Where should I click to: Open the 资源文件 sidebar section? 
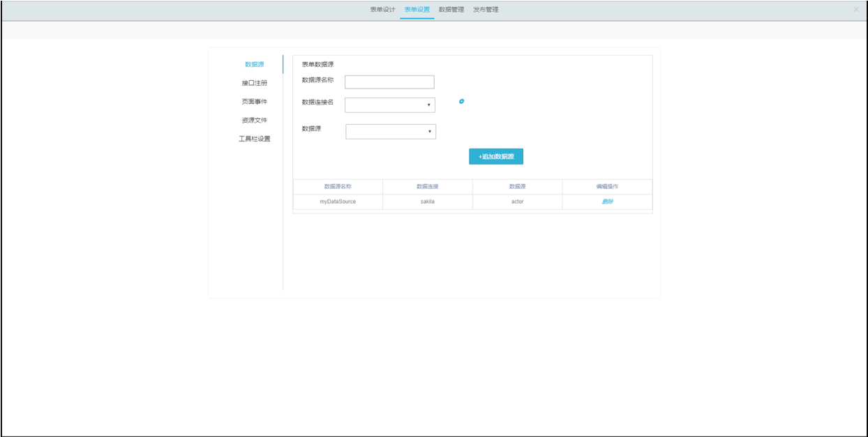click(x=254, y=121)
